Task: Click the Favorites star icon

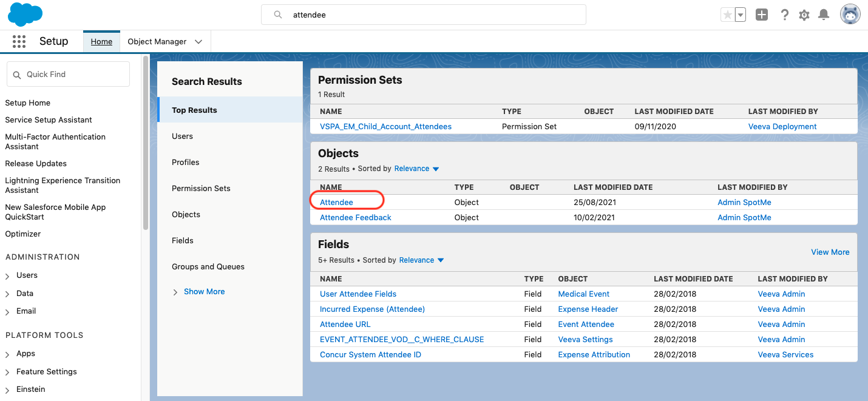Action: (x=727, y=15)
